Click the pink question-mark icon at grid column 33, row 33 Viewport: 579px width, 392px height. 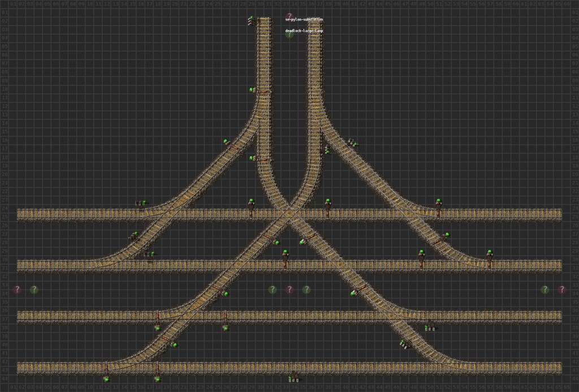point(289,290)
